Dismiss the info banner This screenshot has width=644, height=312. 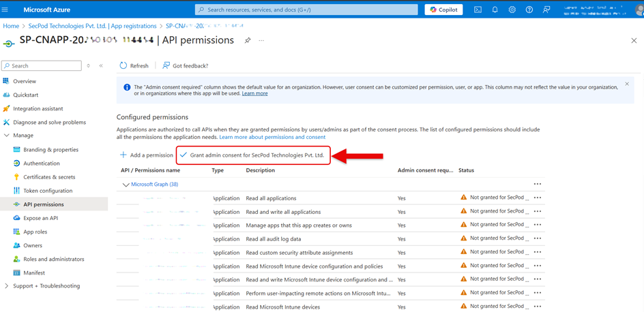click(x=627, y=84)
